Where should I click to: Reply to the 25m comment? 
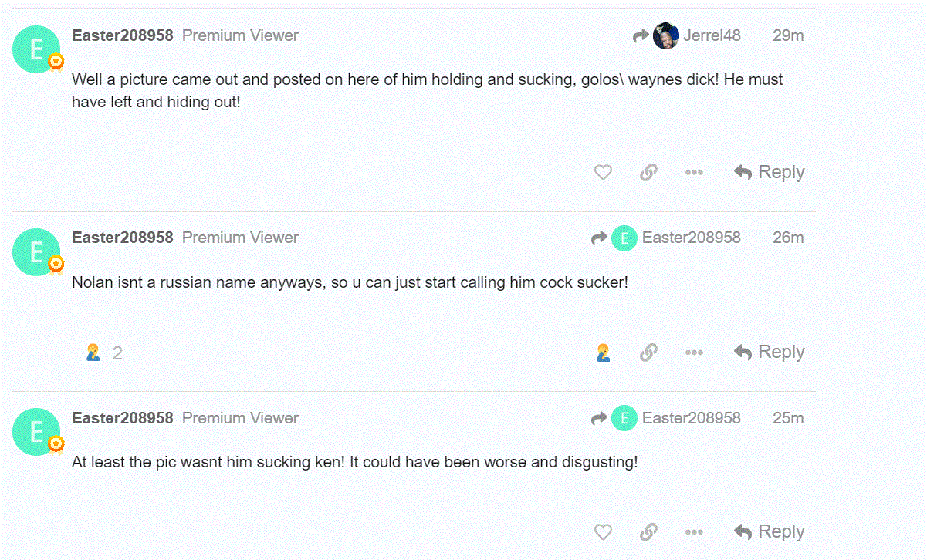click(770, 532)
